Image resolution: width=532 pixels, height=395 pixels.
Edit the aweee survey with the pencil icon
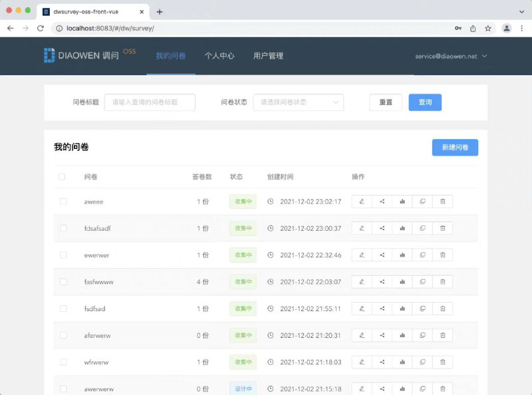point(361,201)
